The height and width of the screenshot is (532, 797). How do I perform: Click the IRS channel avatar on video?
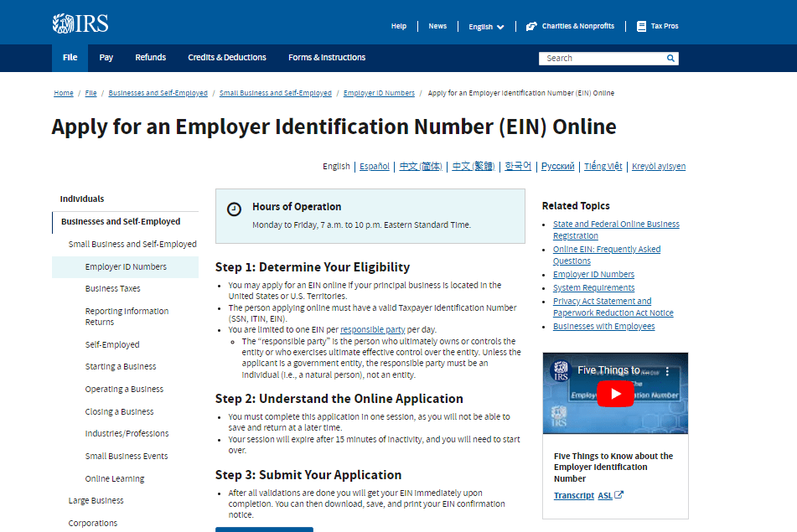click(x=561, y=370)
